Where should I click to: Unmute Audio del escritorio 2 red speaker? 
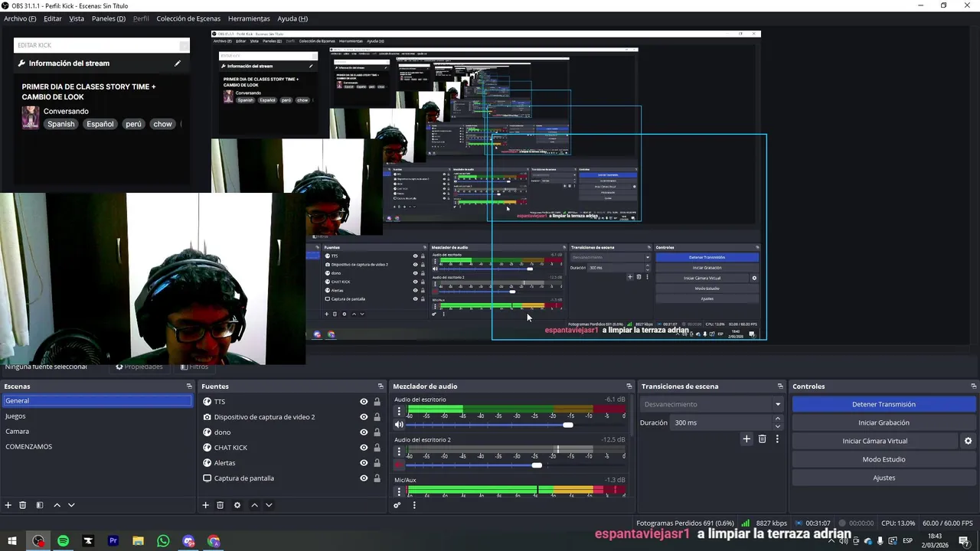[x=399, y=465]
